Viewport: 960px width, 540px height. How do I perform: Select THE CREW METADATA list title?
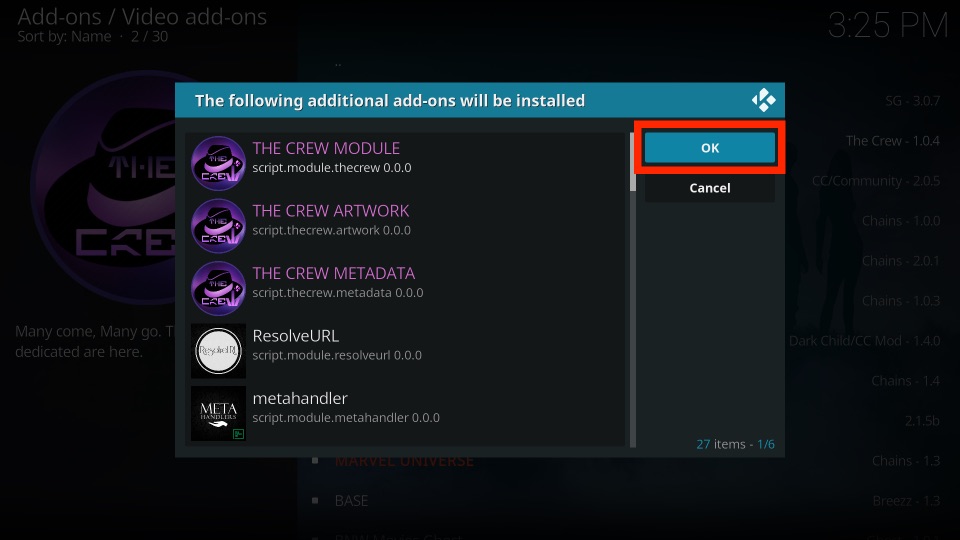pyautogui.click(x=334, y=273)
